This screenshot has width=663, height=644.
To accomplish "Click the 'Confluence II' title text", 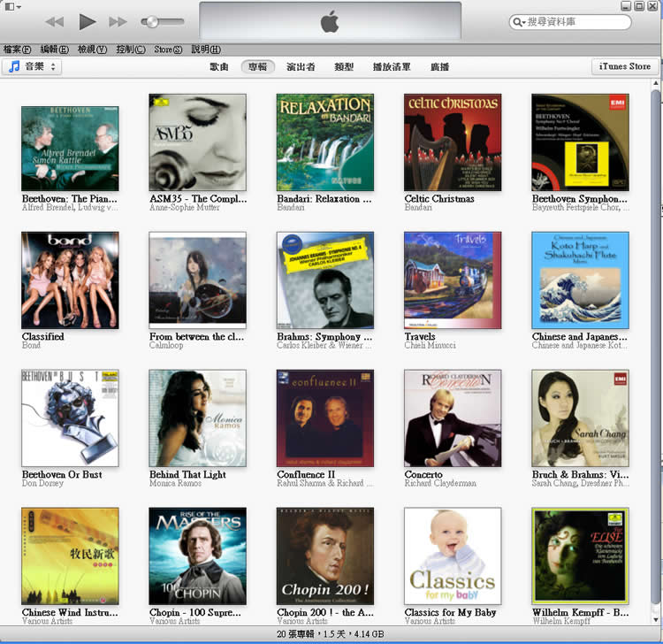I will coord(306,474).
